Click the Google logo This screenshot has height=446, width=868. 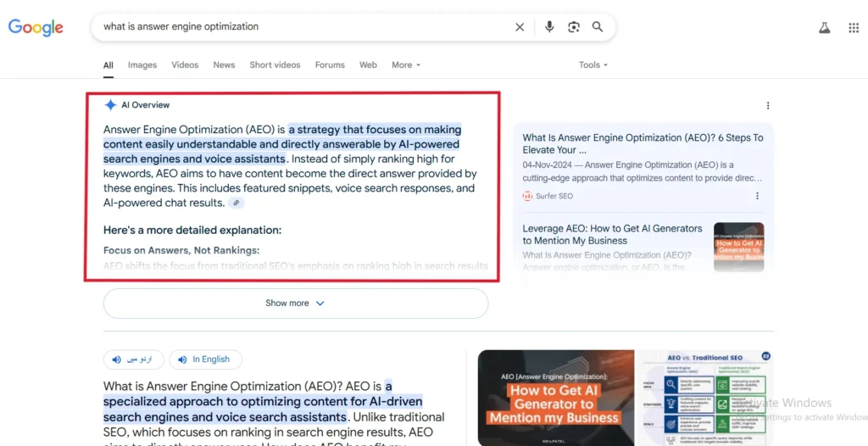(36, 27)
